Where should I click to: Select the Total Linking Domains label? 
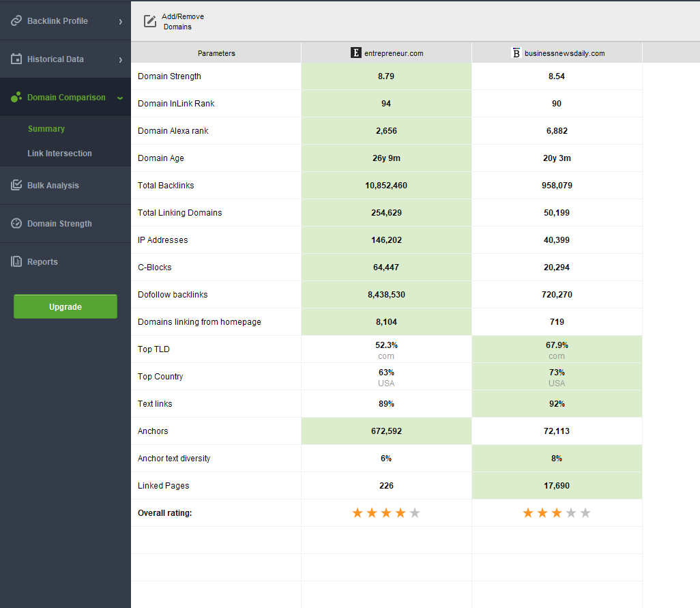click(x=179, y=212)
